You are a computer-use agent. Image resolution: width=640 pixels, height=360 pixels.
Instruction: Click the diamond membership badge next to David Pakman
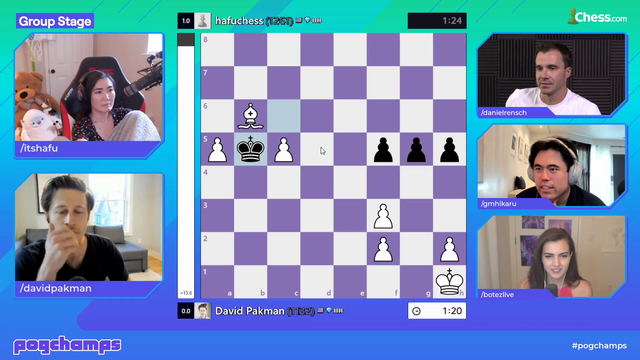[x=329, y=310]
